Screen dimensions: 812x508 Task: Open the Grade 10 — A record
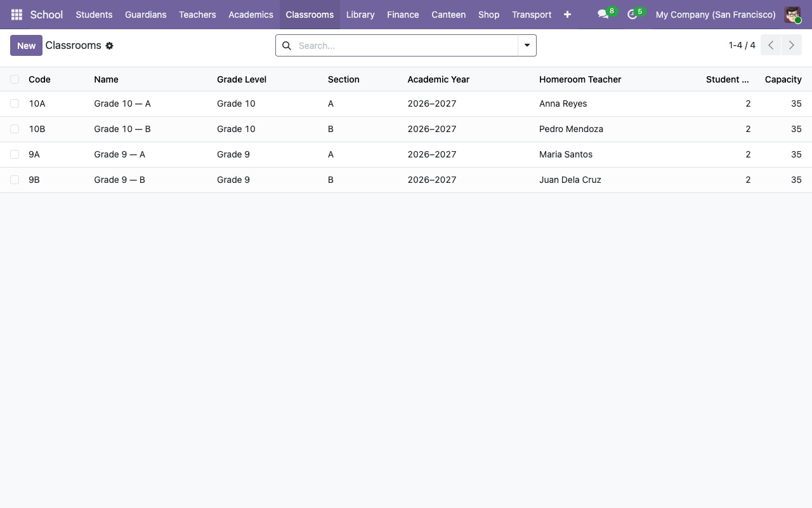pyautogui.click(x=122, y=104)
